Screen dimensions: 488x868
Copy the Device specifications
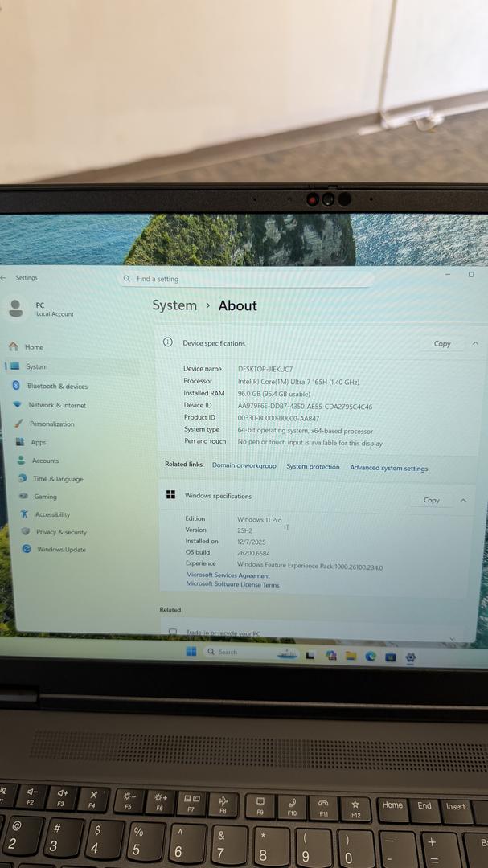[x=442, y=343]
